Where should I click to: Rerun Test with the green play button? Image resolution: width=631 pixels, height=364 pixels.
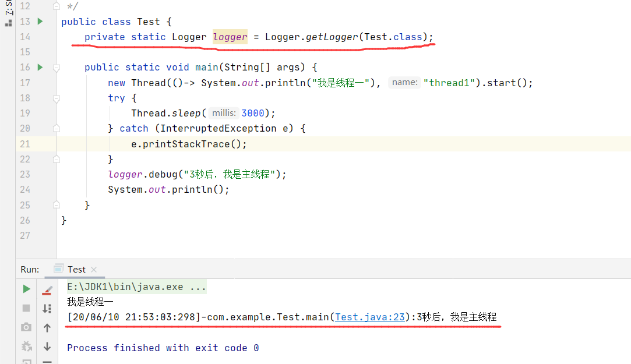point(27,289)
